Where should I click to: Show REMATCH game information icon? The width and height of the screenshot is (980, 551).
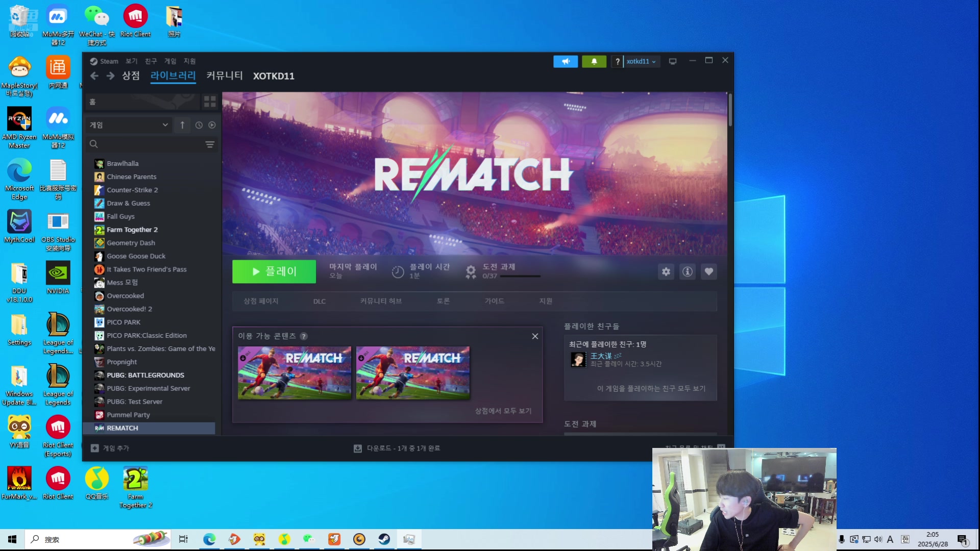click(x=688, y=271)
